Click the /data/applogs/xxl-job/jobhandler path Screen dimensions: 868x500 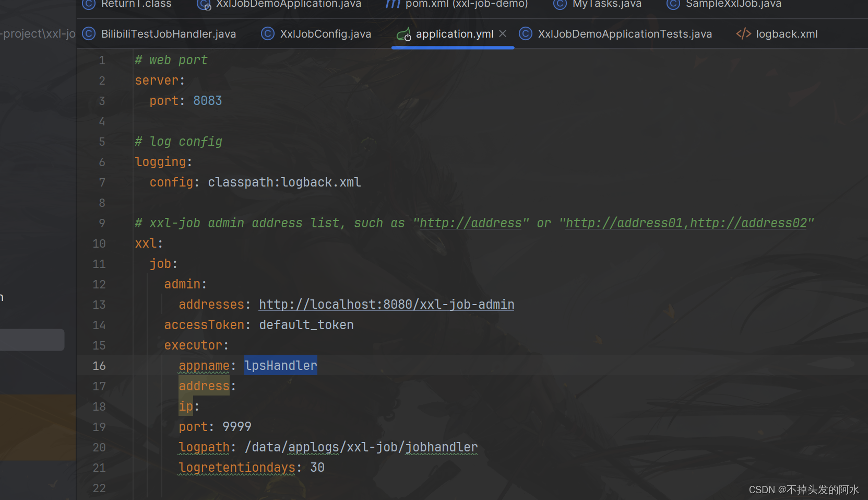tap(361, 447)
